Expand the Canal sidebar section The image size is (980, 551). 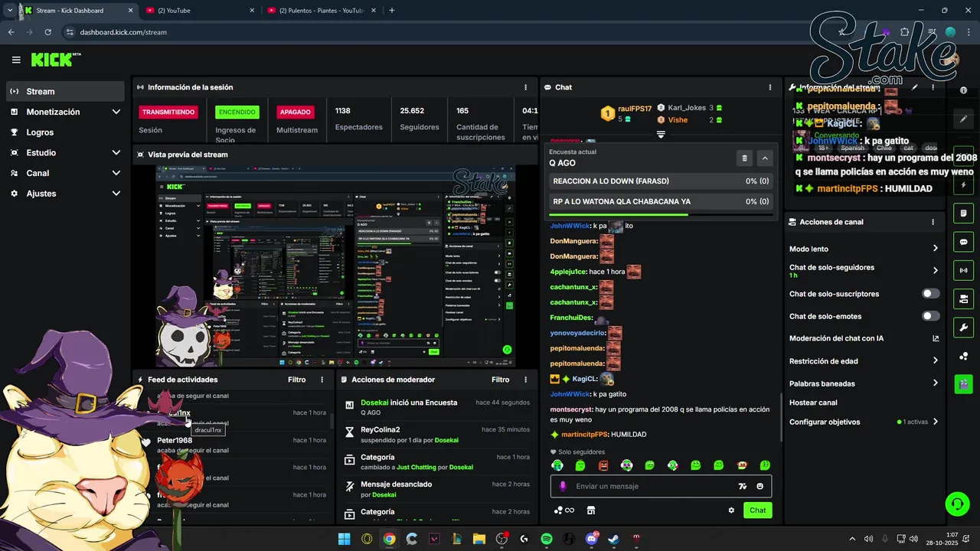(x=116, y=173)
